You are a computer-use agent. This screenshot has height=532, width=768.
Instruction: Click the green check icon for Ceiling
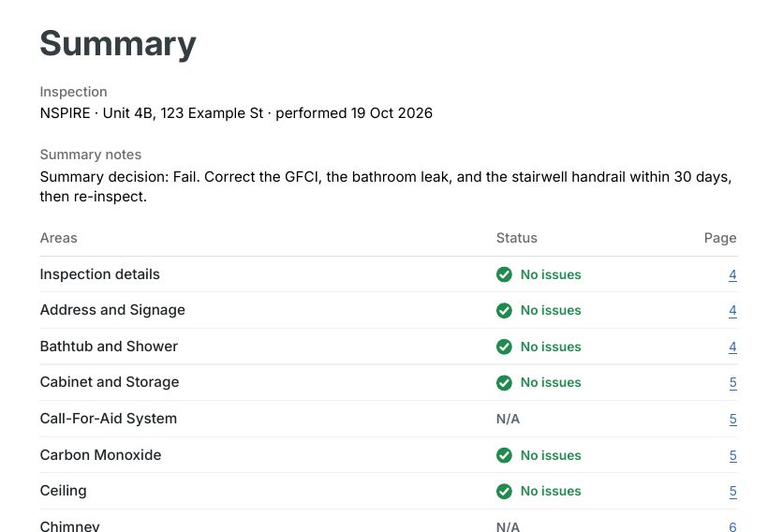pos(504,492)
